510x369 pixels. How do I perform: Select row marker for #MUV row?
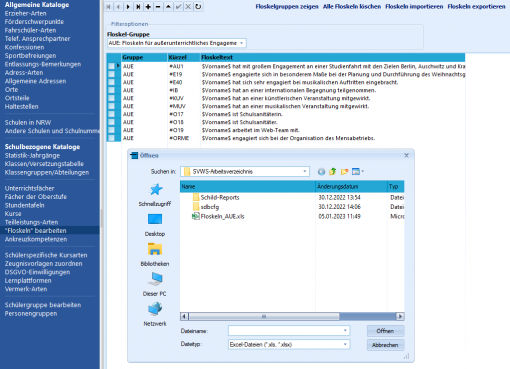coord(111,106)
